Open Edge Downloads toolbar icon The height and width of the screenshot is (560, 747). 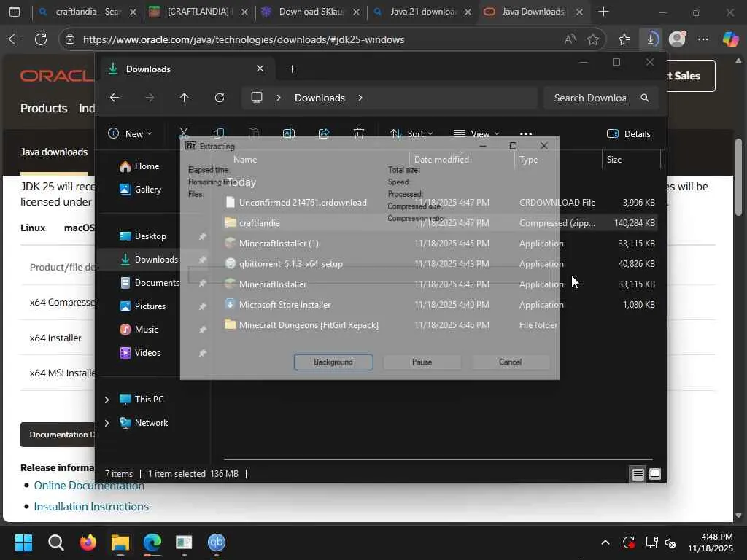[x=651, y=39]
